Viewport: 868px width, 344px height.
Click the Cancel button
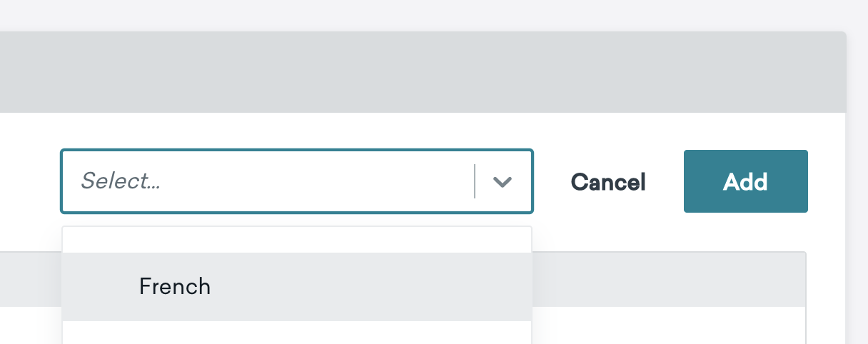point(608,182)
